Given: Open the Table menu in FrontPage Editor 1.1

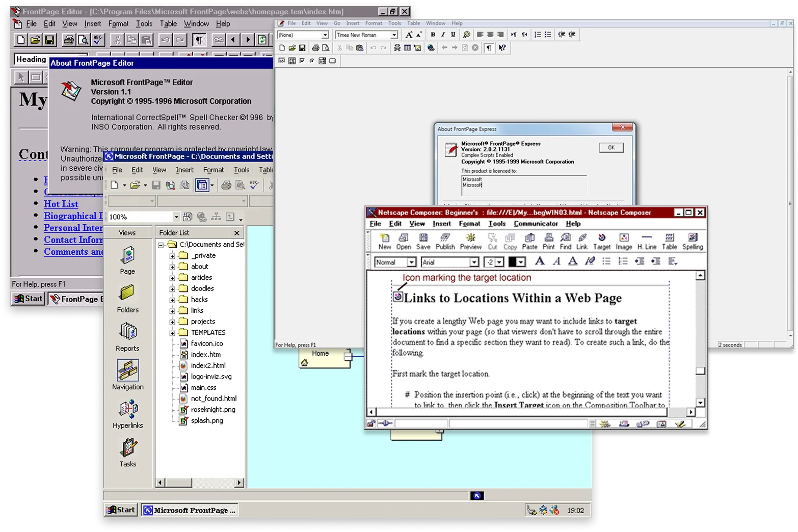Looking at the screenshot, I should tap(168, 24).
